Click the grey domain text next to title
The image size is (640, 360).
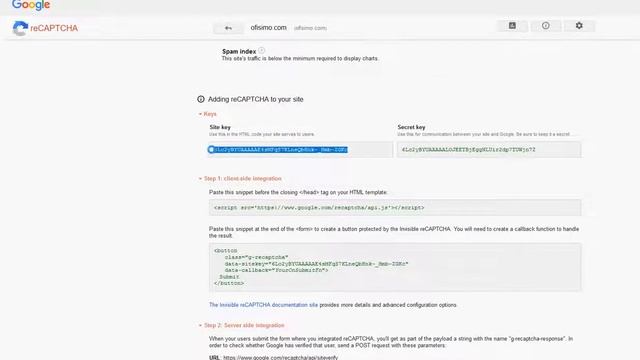pos(310,28)
